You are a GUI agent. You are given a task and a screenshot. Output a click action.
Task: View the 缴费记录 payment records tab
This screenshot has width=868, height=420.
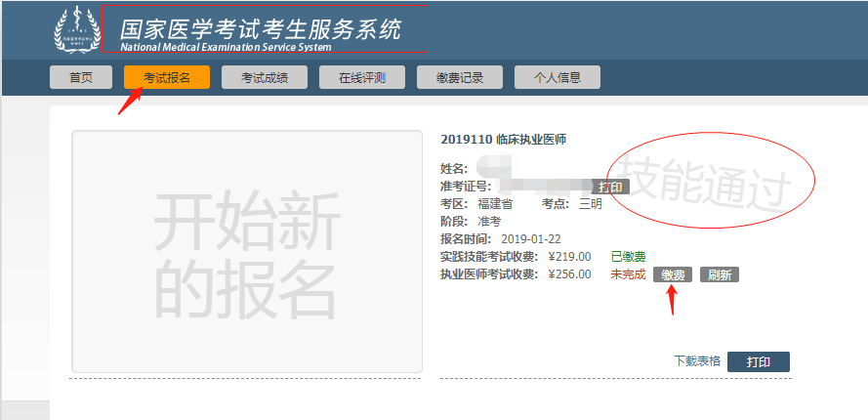460,78
